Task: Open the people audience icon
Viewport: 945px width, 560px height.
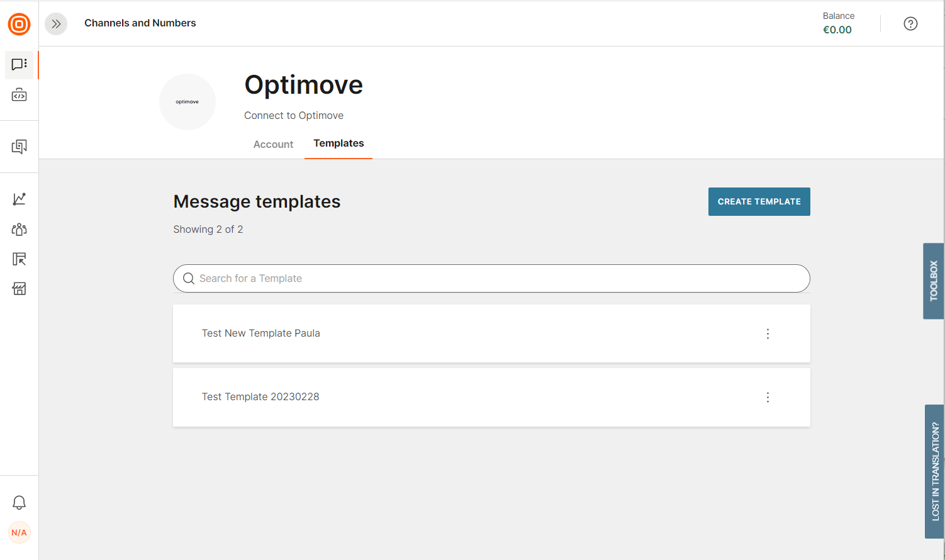Action: 19,229
